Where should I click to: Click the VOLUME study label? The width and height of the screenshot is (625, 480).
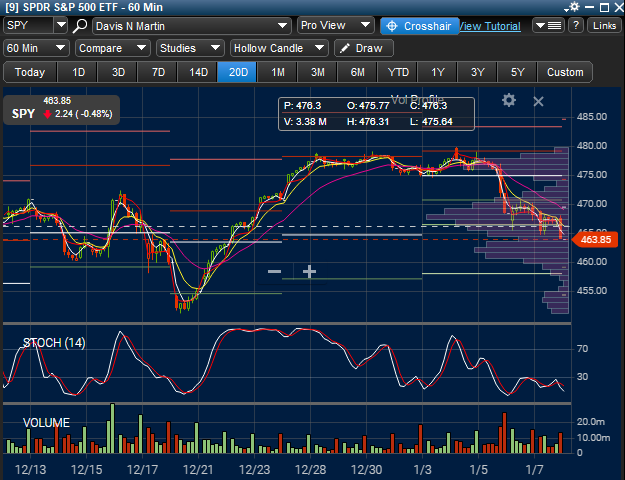[46, 423]
